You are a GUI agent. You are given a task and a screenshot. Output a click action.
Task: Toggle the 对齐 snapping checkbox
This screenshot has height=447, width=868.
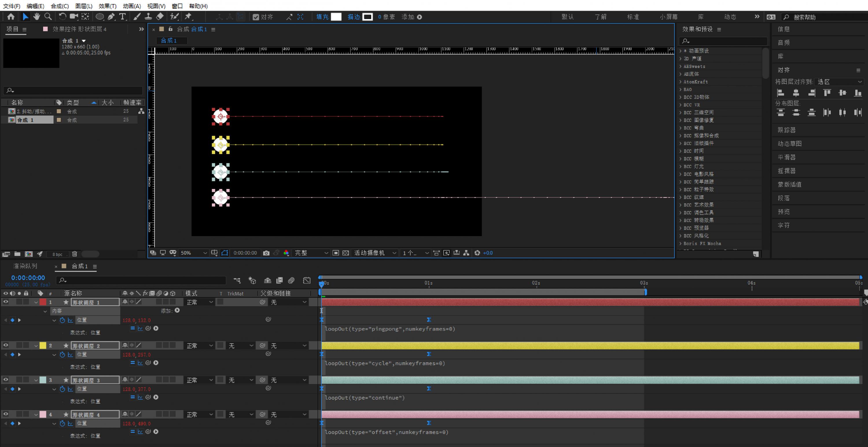pos(256,17)
